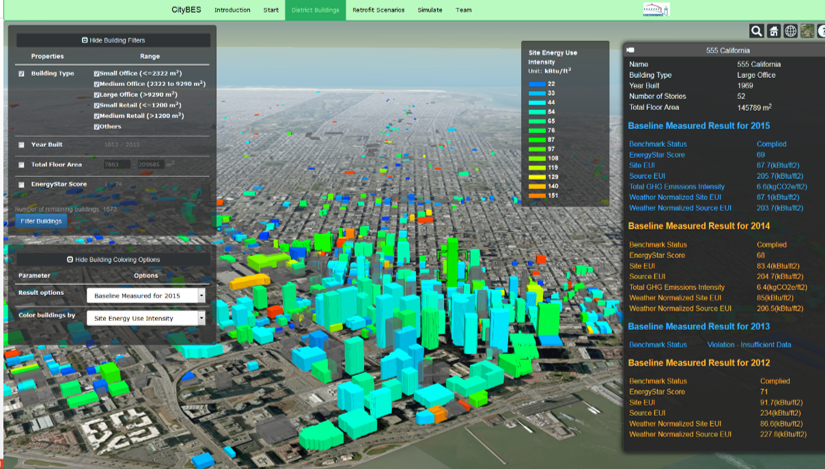Uncheck the Medium Retail building type
Screen dimensions: 825x469
pyautogui.click(x=97, y=116)
